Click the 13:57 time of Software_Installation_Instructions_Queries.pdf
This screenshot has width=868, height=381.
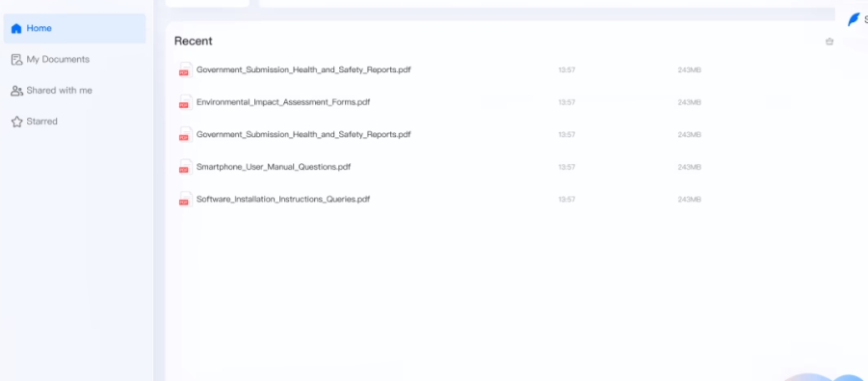pyautogui.click(x=566, y=199)
